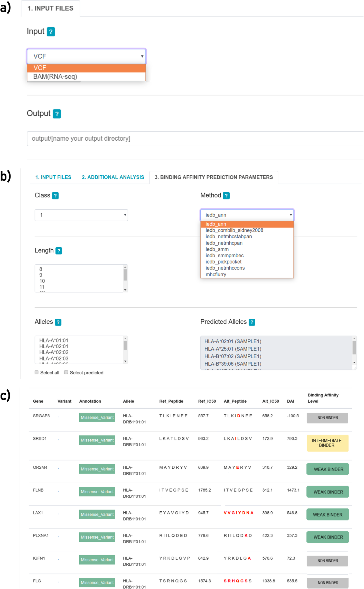Select iedb_comblib_sidney2008 from the method list
This screenshot has width=364, height=589.
pyautogui.click(x=247, y=230)
